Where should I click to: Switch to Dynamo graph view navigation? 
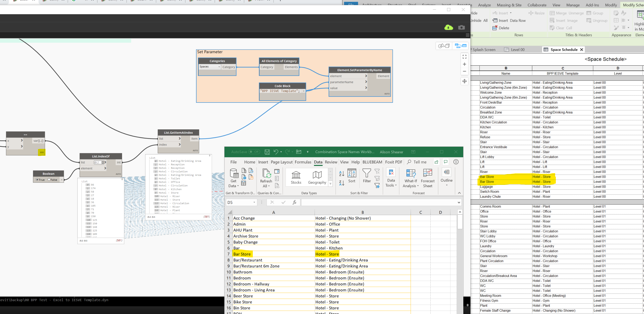461,46
